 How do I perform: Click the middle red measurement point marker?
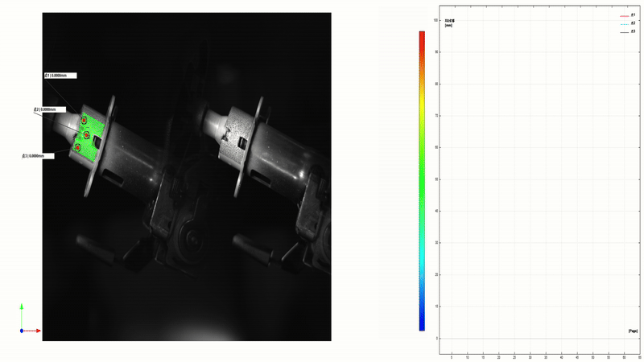click(86, 134)
